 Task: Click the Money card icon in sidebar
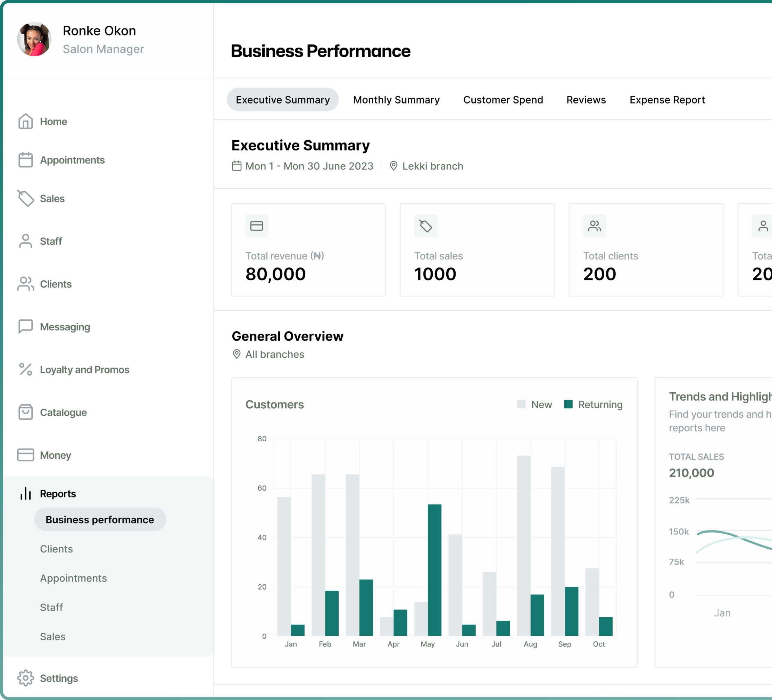pyautogui.click(x=25, y=455)
